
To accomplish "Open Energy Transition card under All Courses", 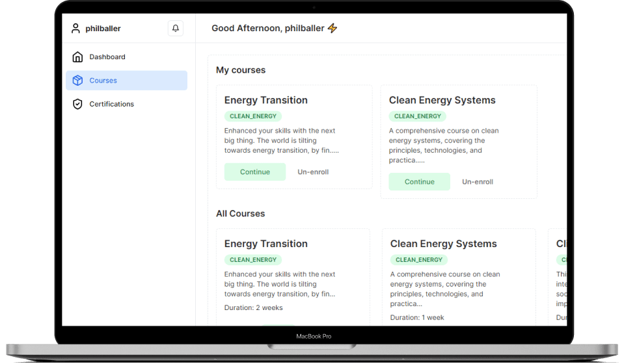I will pos(293,278).
